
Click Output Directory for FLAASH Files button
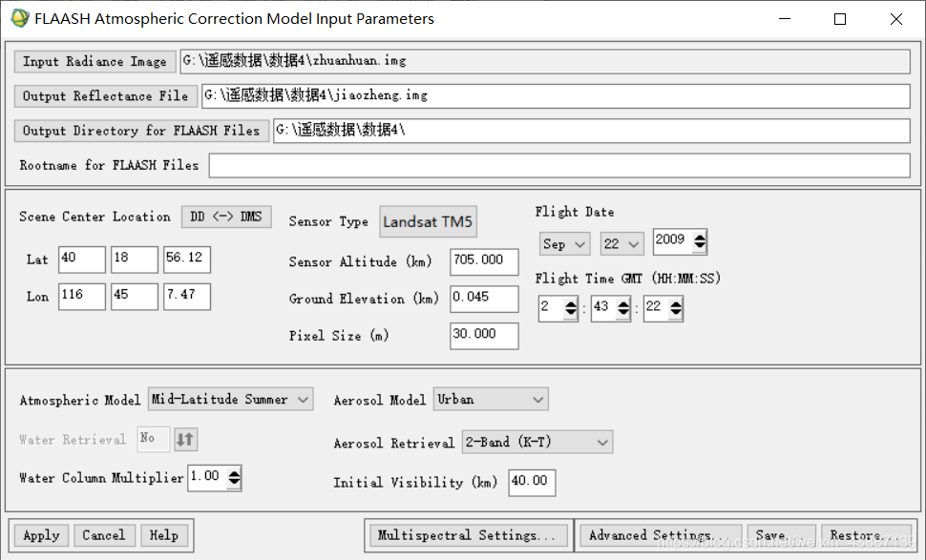(141, 131)
